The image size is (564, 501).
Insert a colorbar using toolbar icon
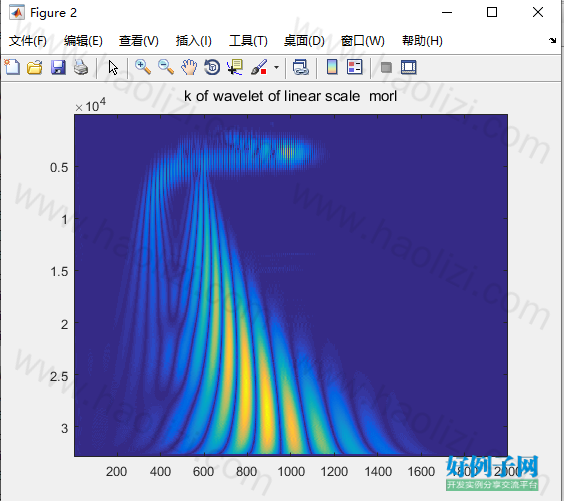332,67
